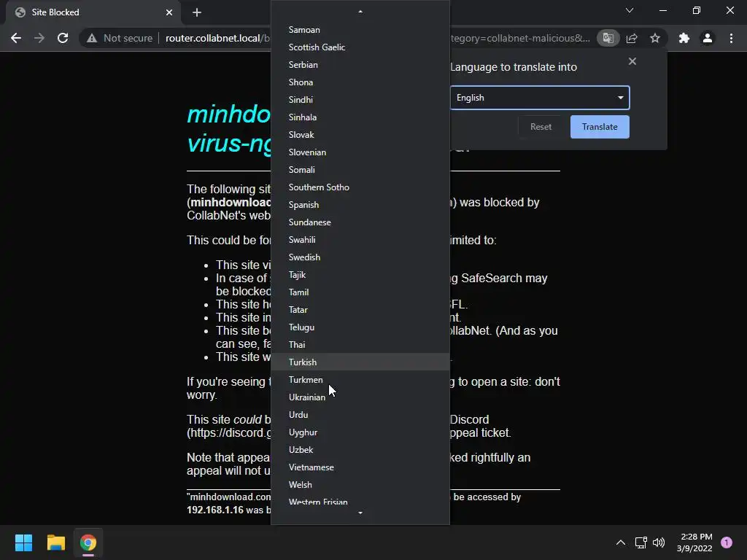Open Chrome's three-dot menu
This screenshot has height=560, width=747.
click(731, 38)
